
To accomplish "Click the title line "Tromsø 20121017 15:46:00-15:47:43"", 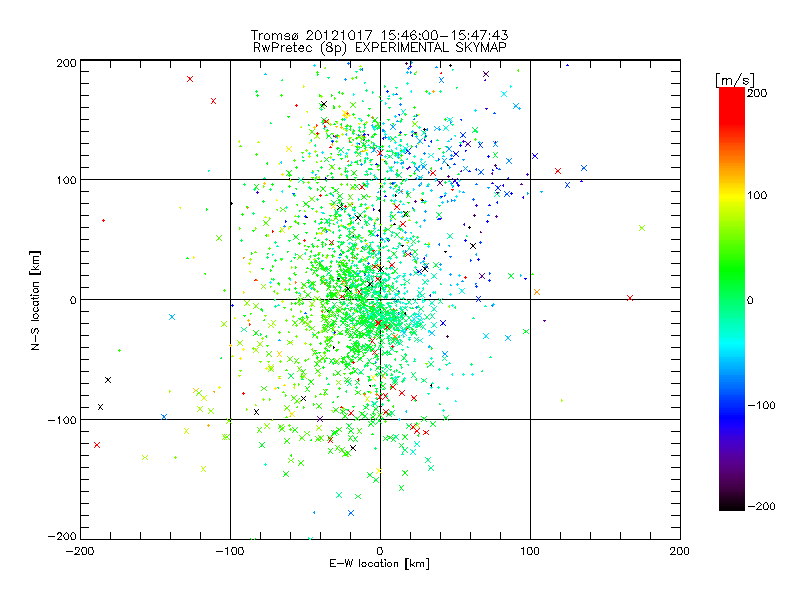I will [379, 35].
